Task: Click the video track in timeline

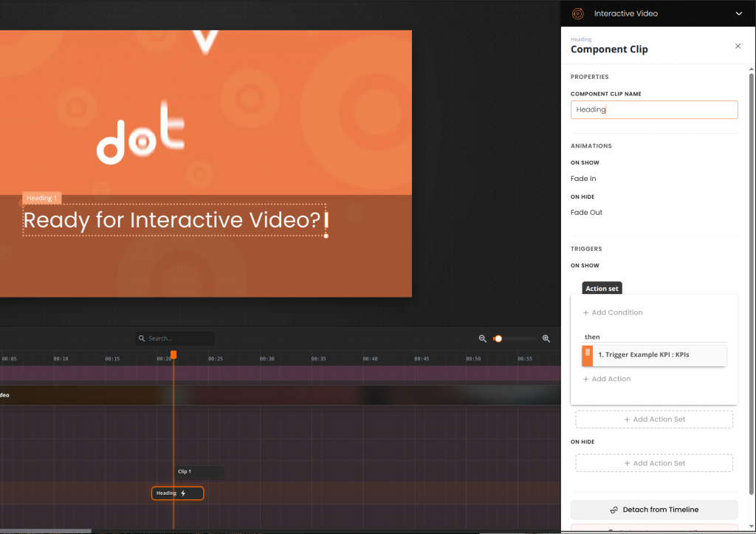Action: point(280,395)
